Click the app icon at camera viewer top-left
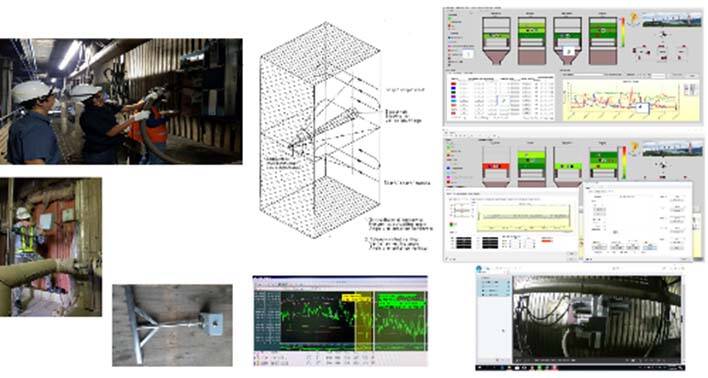708x378 pixels. [x=480, y=269]
